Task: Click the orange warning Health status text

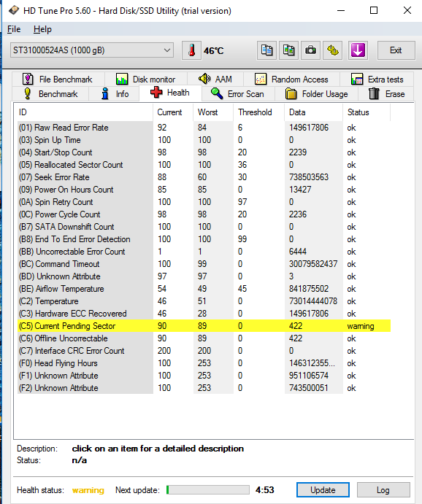Action: tap(88, 490)
